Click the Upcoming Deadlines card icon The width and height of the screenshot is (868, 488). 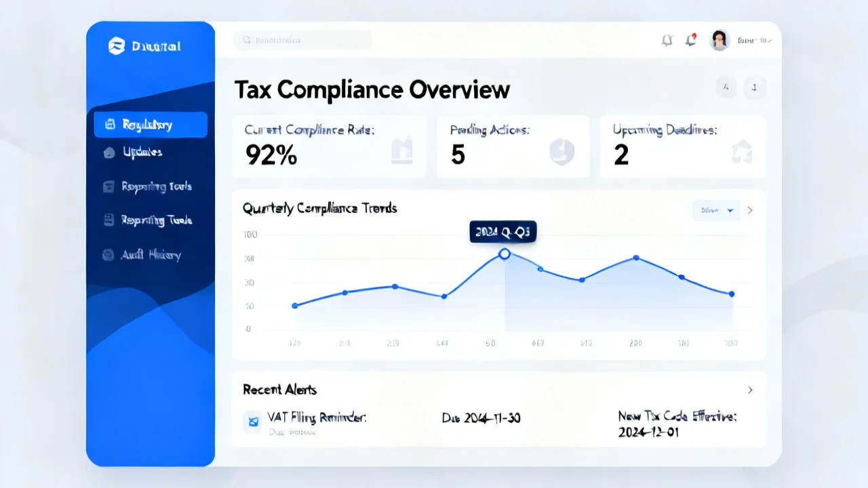tap(741, 152)
